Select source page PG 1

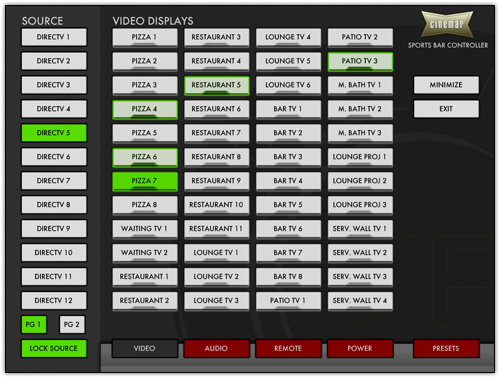coord(34,324)
